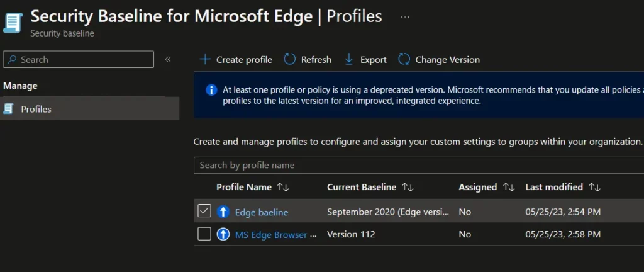Uncheck the Edge baeline row checkbox
The width and height of the screenshot is (644, 272).
click(204, 211)
